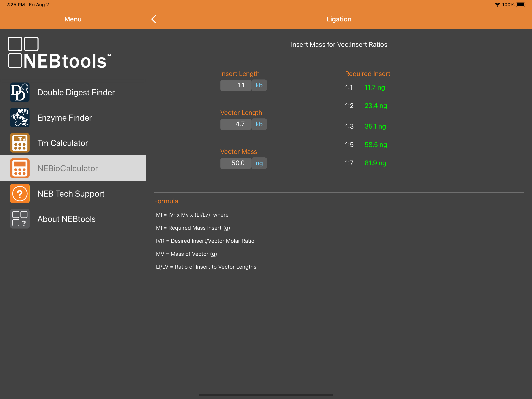Tap the Required Insert heading
Image resolution: width=532 pixels, height=399 pixels.
(367, 74)
